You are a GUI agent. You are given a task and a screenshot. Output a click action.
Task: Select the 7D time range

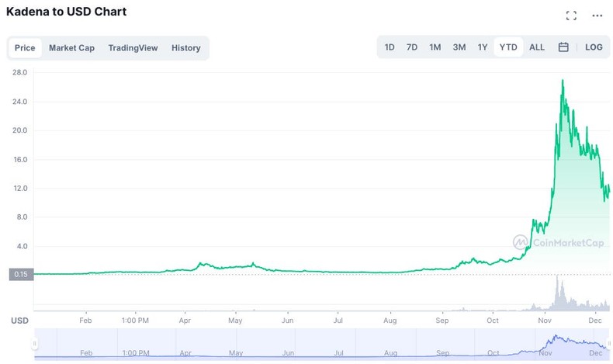(x=412, y=47)
